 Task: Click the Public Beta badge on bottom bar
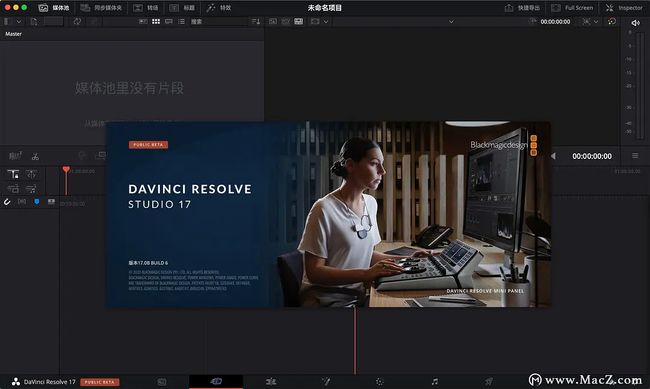[100, 382]
